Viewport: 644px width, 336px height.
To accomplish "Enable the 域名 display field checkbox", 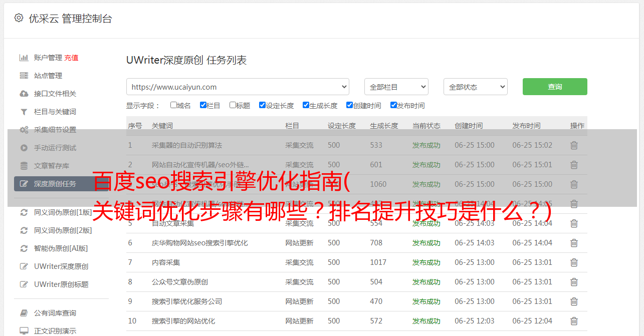I will tap(173, 105).
